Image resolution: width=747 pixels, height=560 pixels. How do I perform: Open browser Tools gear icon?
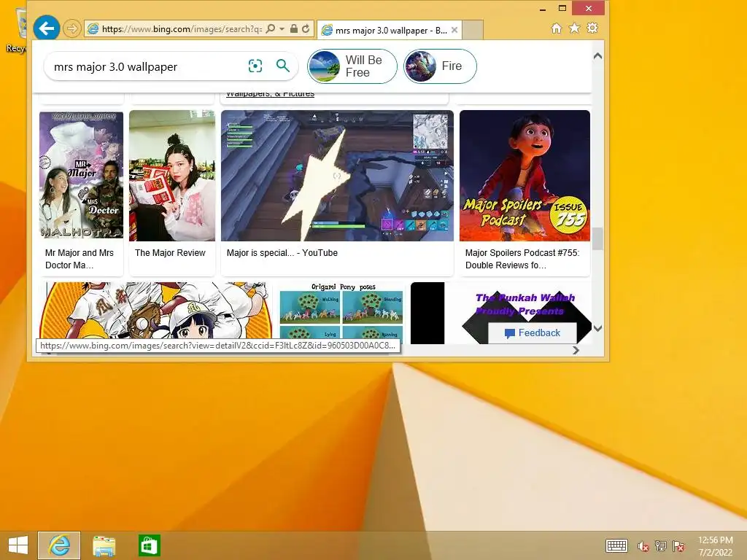coord(592,28)
